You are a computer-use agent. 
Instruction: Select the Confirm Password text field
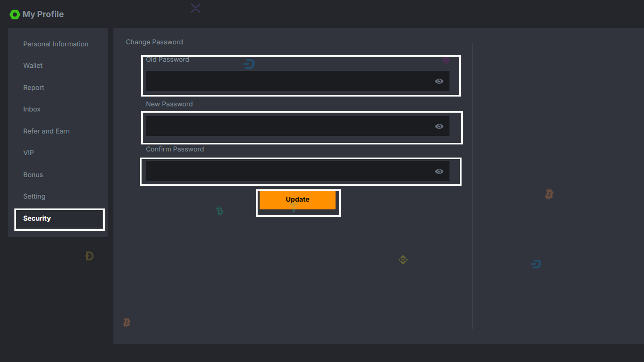[288, 171]
